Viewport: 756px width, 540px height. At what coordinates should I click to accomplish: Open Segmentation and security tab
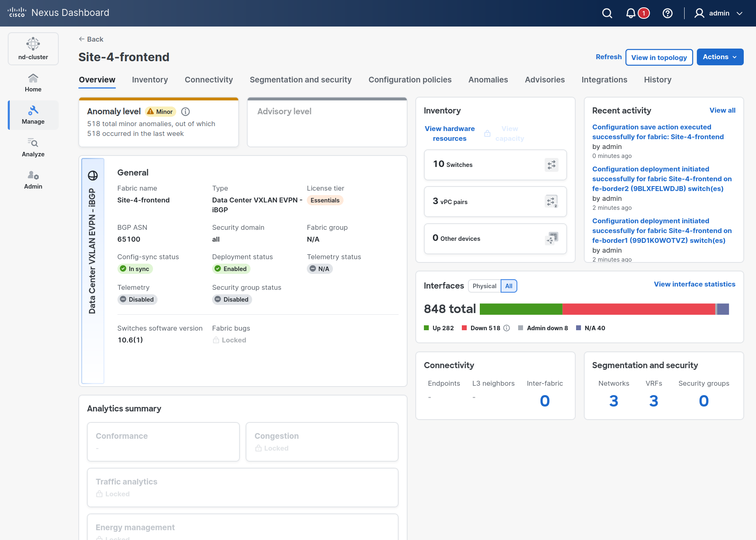300,80
